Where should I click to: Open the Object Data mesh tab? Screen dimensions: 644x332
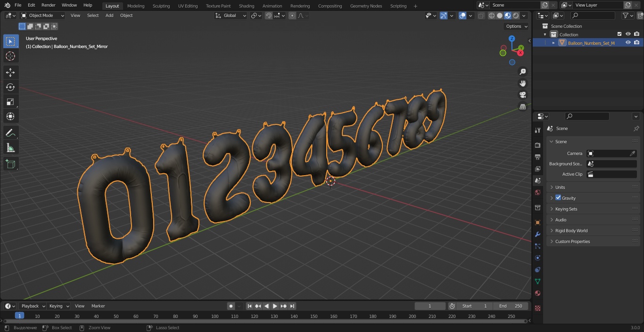(537, 281)
